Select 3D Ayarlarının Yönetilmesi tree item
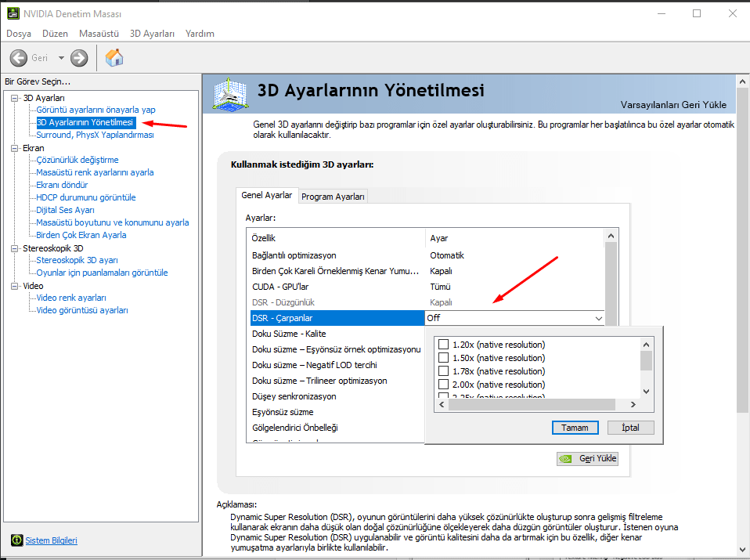This screenshot has height=560, width=750. [86, 122]
